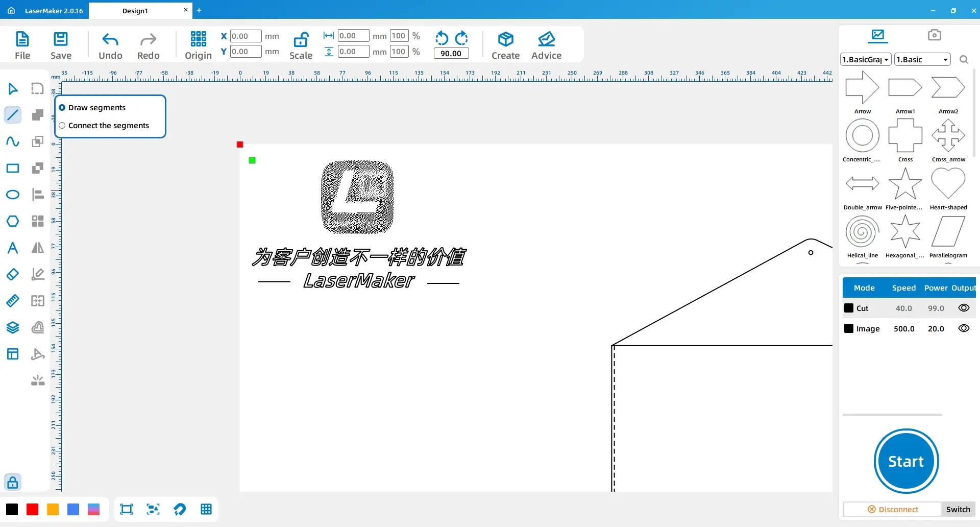
Task: Click the Y position input field
Action: tap(246, 52)
